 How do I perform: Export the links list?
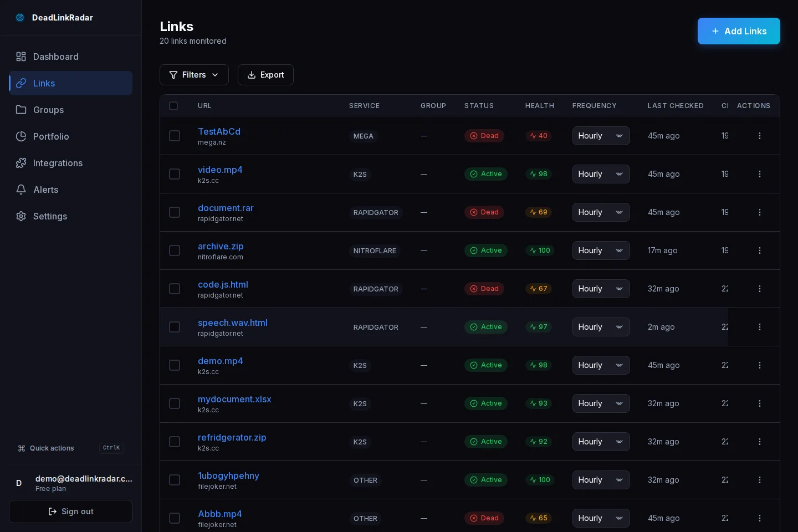tap(265, 75)
